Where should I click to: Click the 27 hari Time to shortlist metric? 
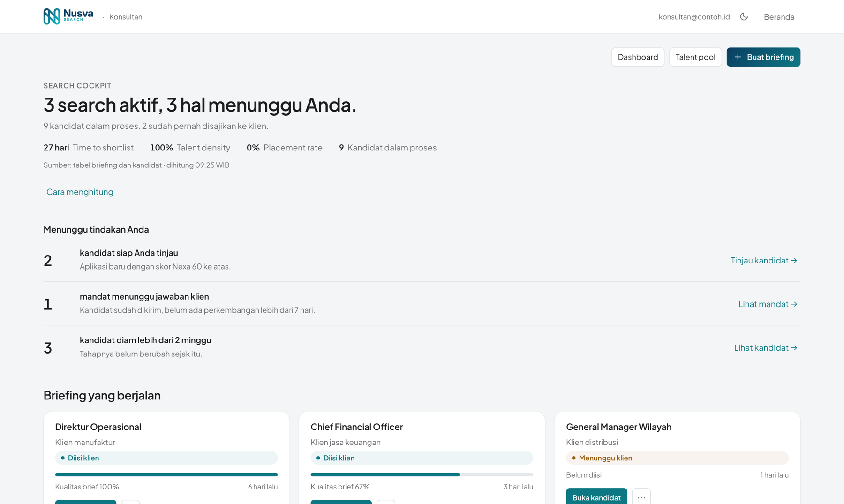(x=89, y=148)
